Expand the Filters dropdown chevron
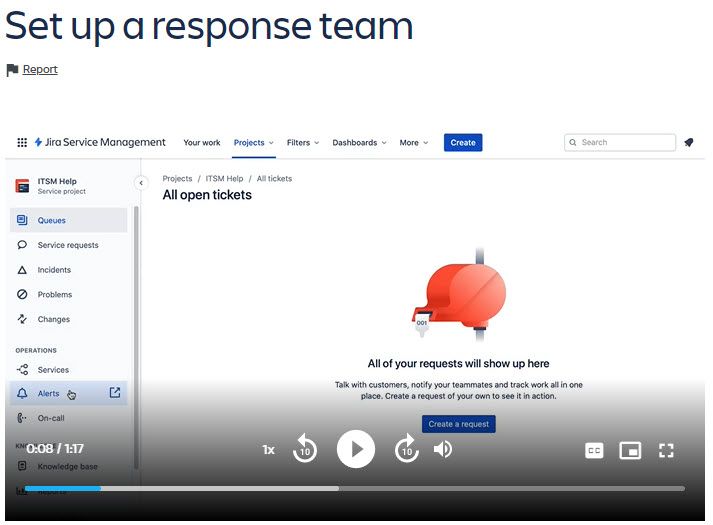The height and width of the screenshot is (525, 713). [x=317, y=143]
